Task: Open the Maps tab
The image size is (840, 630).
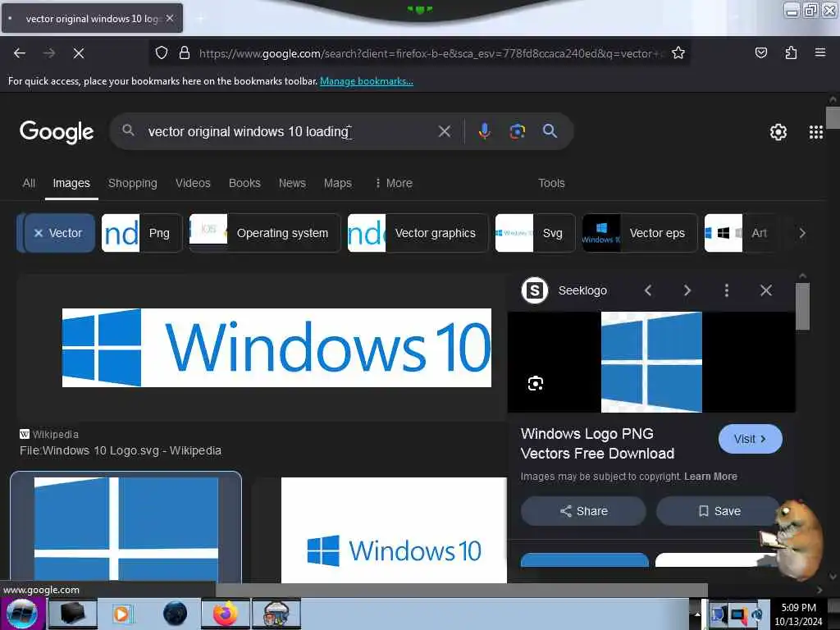Action: [x=337, y=183]
